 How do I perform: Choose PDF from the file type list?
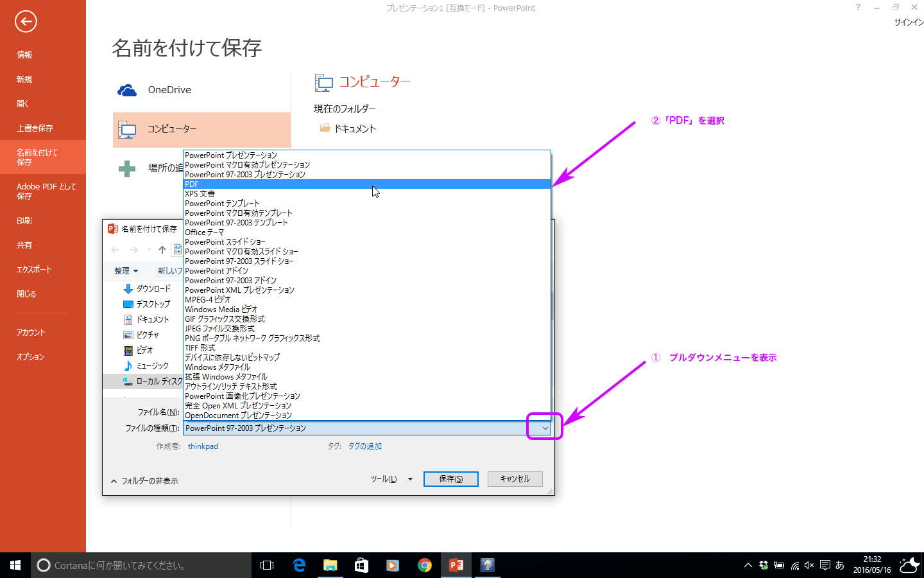point(367,184)
